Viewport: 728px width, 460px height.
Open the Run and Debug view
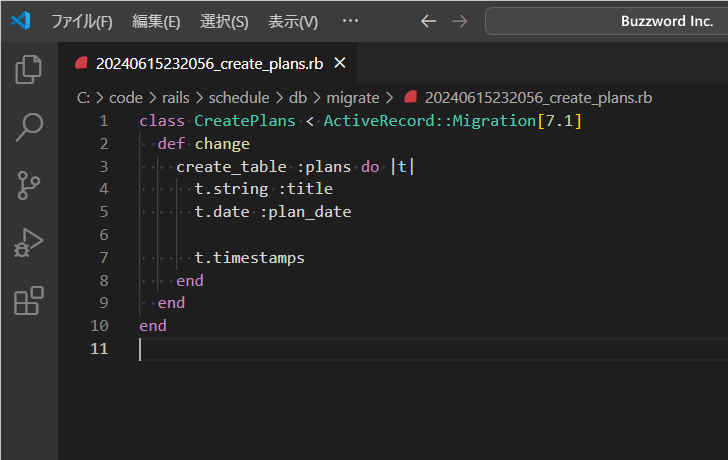[29, 243]
